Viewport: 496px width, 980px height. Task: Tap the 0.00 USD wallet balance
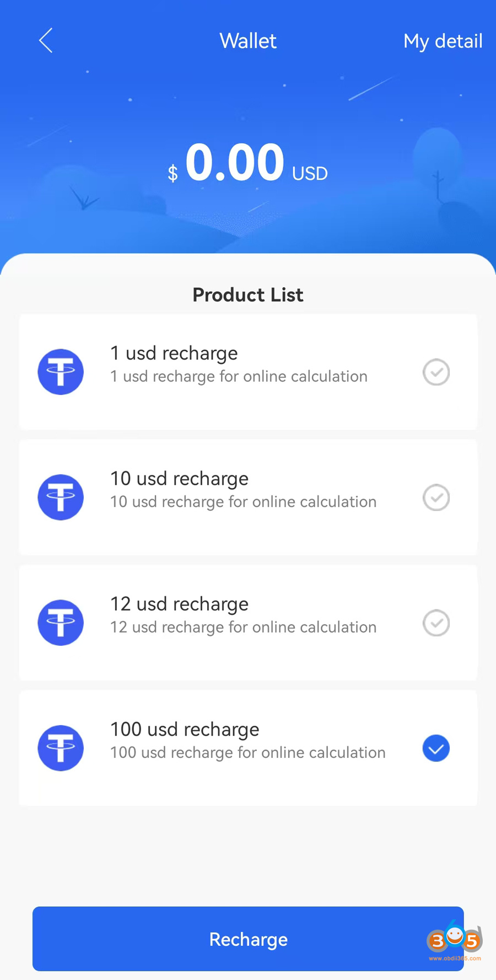[x=248, y=164]
